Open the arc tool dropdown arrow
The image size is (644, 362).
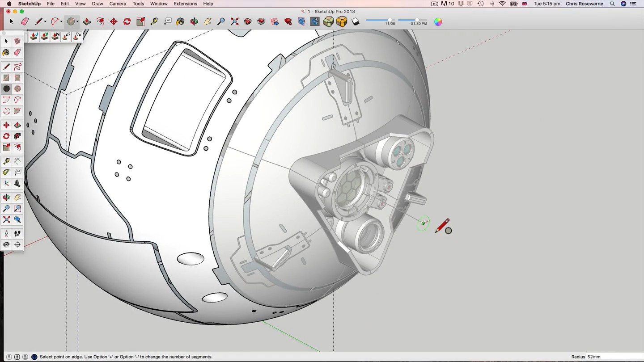pos(61,22)
